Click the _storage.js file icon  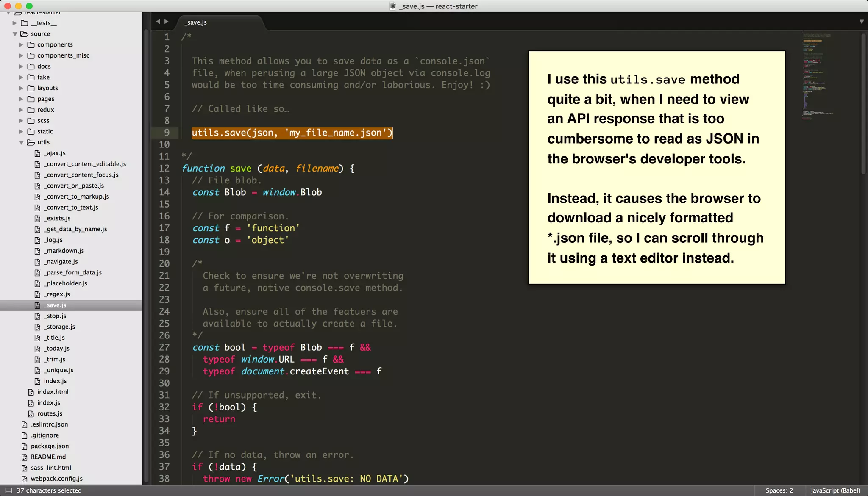(37, 327)
